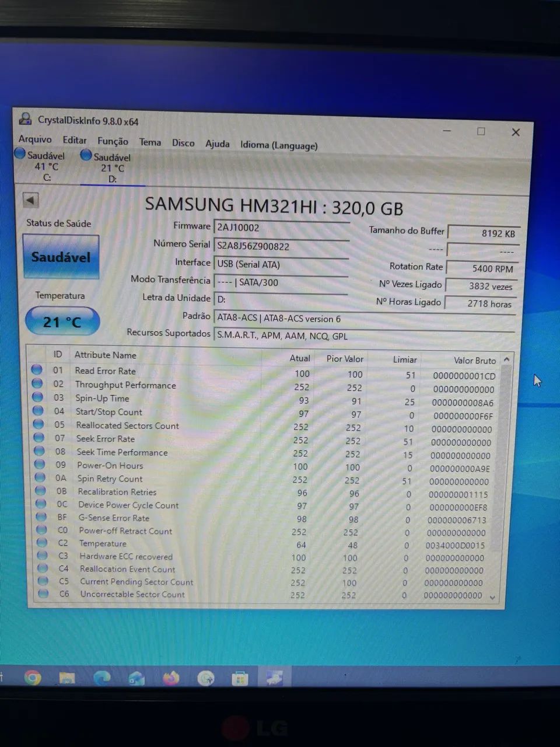This screenshot has height=747, width=560.
Task: Open the Função menu
Action: [113, 141]
